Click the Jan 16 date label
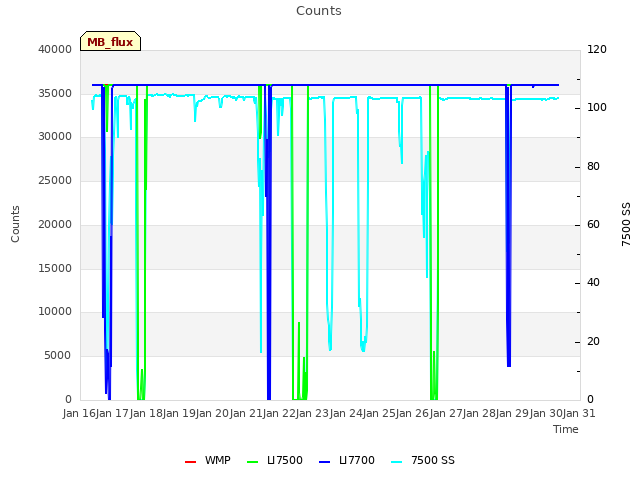640x480 pixels. point(79,413)
